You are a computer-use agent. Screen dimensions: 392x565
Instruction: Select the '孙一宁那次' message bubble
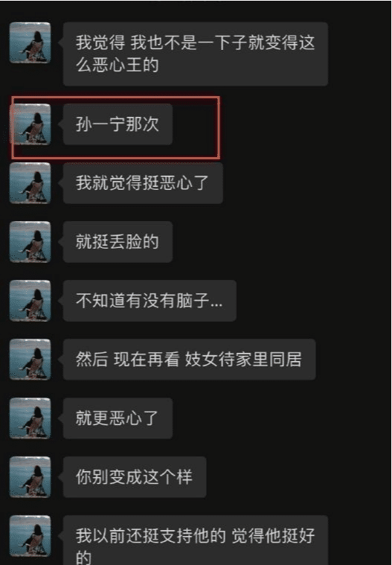[118, 124]
